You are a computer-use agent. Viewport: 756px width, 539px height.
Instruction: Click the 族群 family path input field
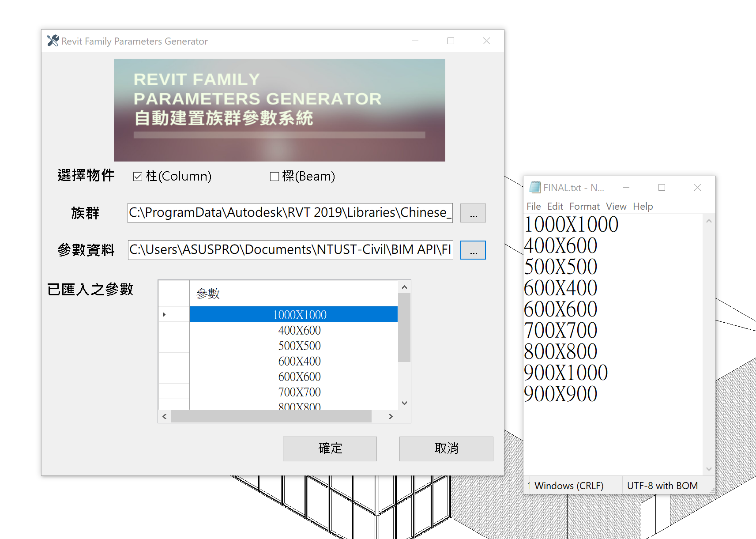point(290,213)
